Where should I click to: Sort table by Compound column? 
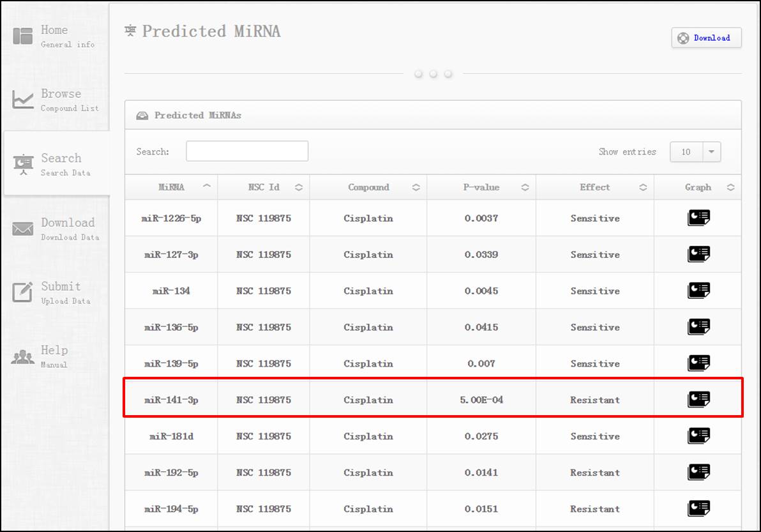pyautogui.click(x=416, y=187)
